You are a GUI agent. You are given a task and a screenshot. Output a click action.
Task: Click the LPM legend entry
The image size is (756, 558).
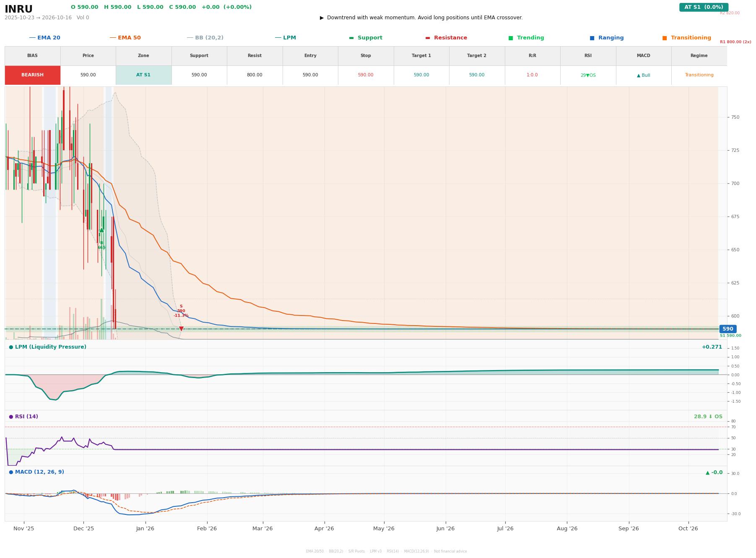click(x=285, y=38)
